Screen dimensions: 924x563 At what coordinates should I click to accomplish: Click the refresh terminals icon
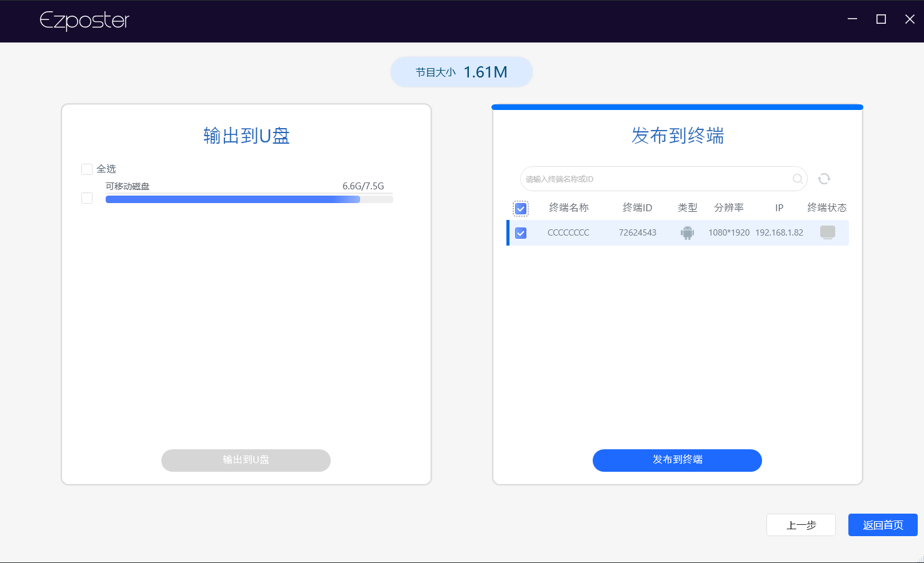click(x=824, y=179)
